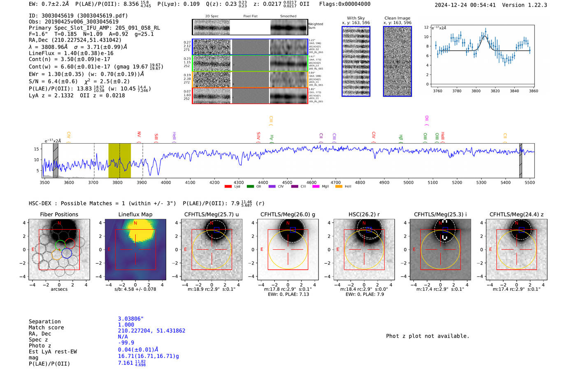Click the orange HeII legend swatch
The height and width of the screenshot is (392, 576).
tap(339, 187)
